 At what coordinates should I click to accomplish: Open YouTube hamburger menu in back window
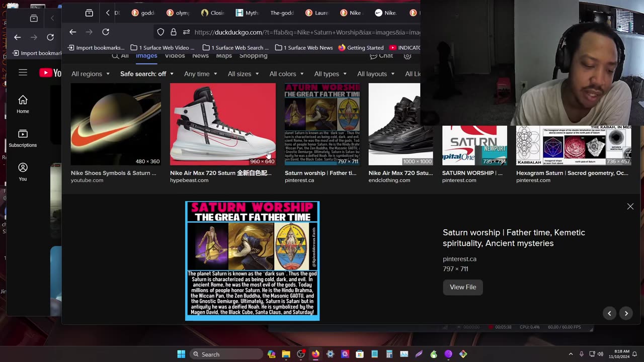tap(23, 73)
